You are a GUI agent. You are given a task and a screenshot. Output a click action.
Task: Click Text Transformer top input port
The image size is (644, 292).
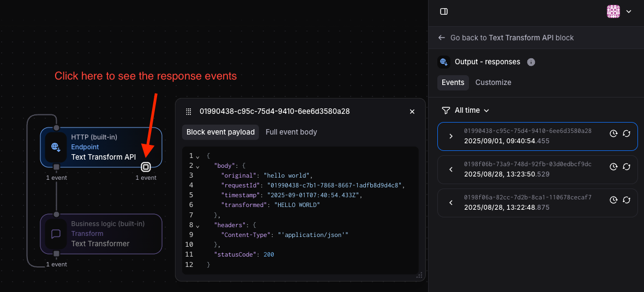57,215
